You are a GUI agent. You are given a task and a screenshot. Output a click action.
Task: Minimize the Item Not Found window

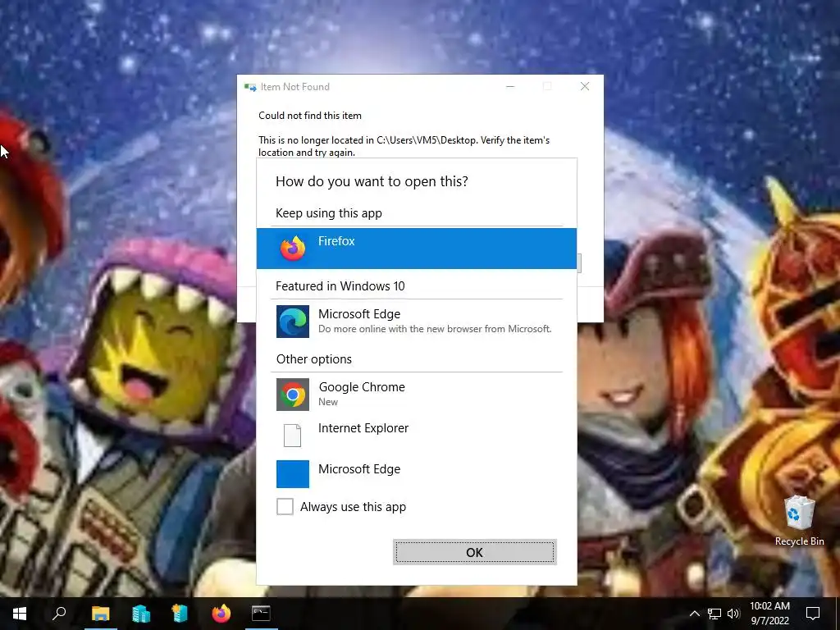click(x=510, y=86)
